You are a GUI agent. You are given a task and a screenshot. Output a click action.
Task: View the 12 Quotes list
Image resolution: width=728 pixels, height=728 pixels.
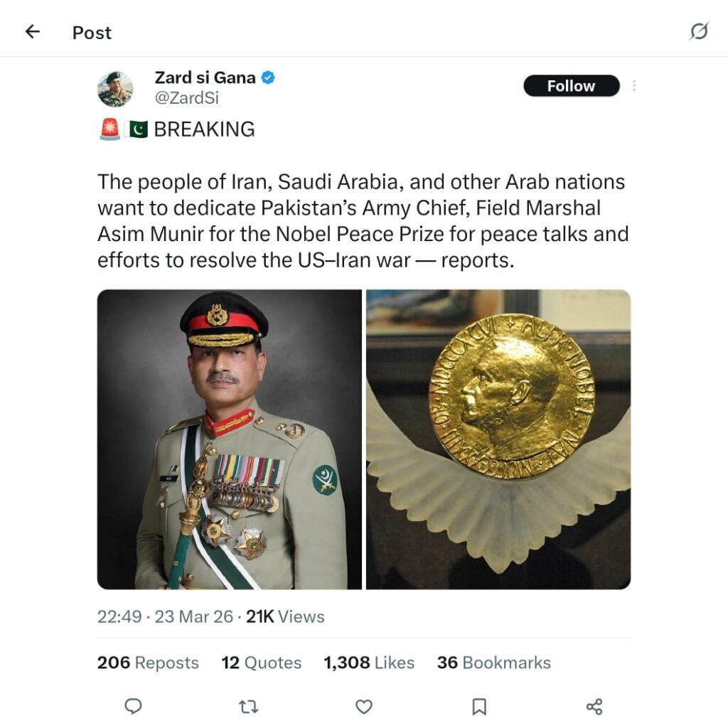(262, 663)
